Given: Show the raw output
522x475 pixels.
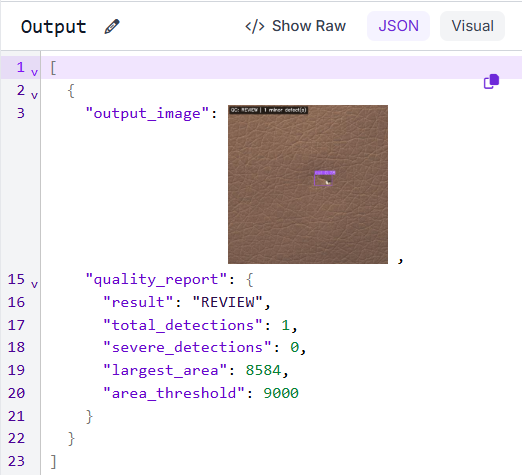Looking at the screenshot, I should click(296, 26).
